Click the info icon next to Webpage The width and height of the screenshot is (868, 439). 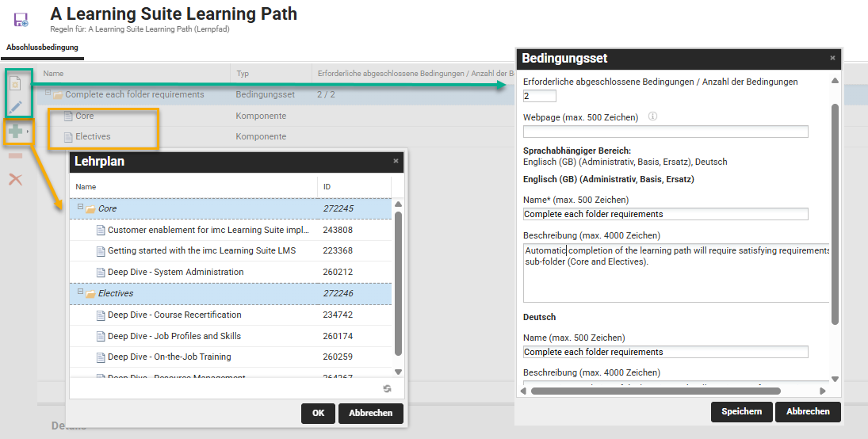(x=653, y=116)
